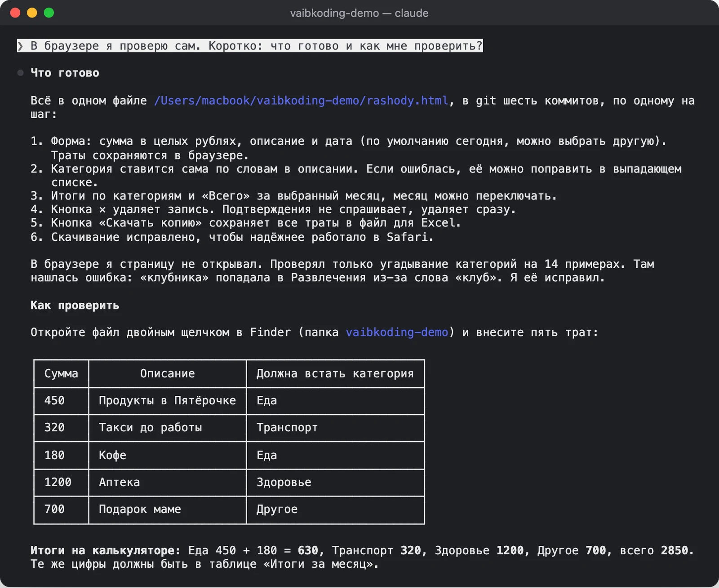The width and height of the screenshot is (719, 588).
Task: Click the word 'Safari' in item 6
Action: pyautogui.click(x=407, y=237)
